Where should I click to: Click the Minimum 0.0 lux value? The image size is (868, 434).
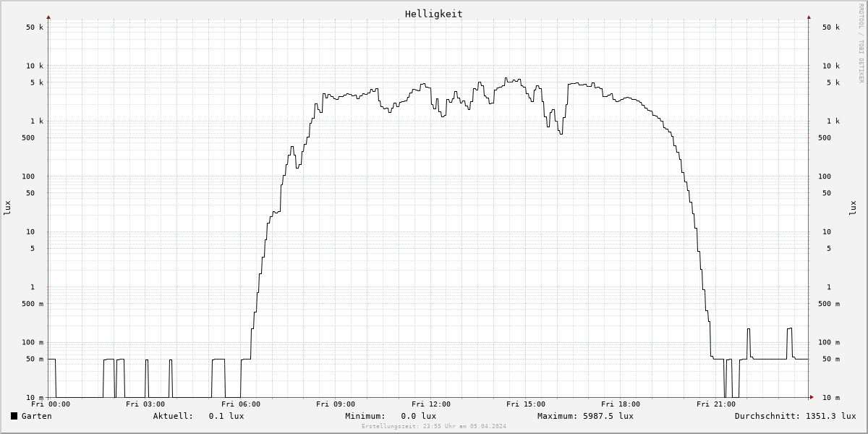[x=419, y=416]
